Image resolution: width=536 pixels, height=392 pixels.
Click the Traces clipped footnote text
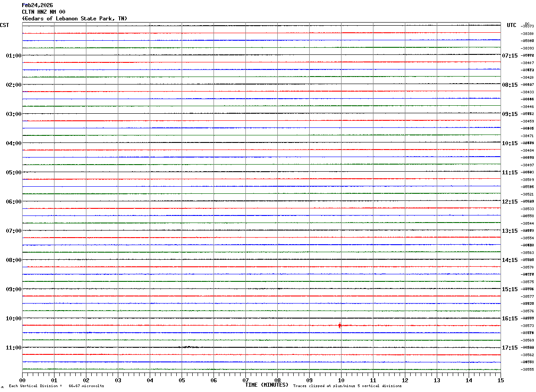pyautogui.click(x=348, y=386)
